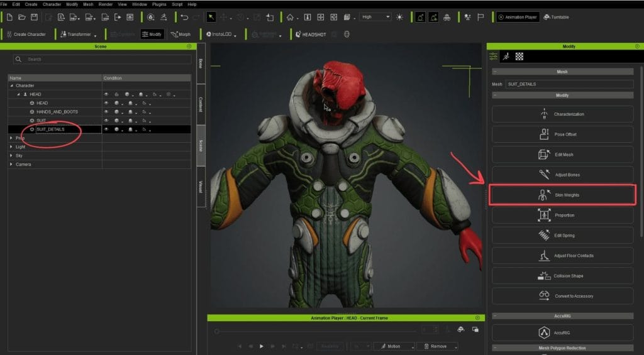Open the Edit Mesh tool
This screenshot has height=355, width=644.
click(562, 155)
